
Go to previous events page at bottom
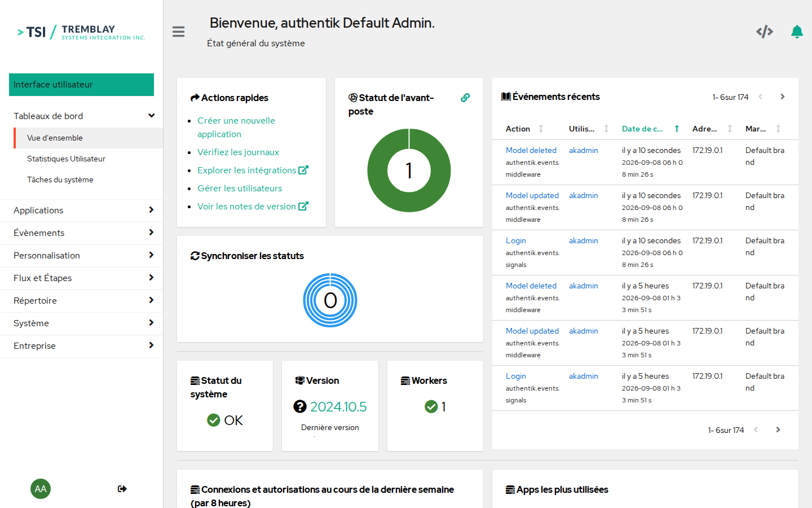coord(756,430)
